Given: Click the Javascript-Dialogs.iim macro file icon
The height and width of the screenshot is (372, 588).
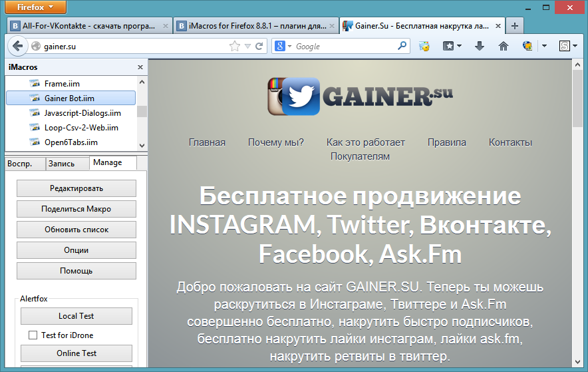Looking at the screenshot, I should (x=35, y=112).
